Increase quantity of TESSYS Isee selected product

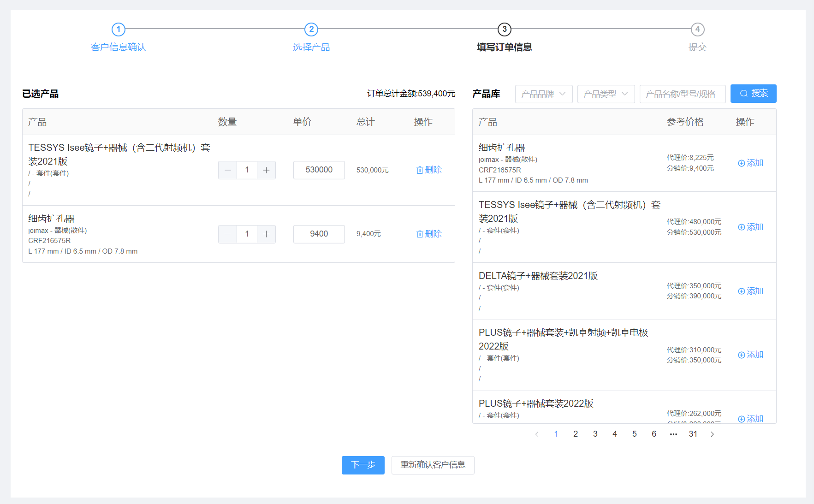[x=266, y=170]
